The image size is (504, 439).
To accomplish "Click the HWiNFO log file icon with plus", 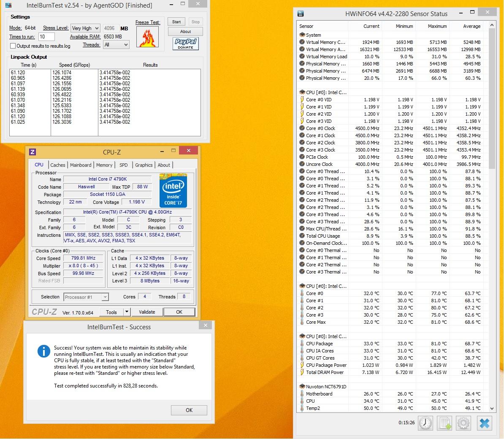I will [x=444, y=423].
